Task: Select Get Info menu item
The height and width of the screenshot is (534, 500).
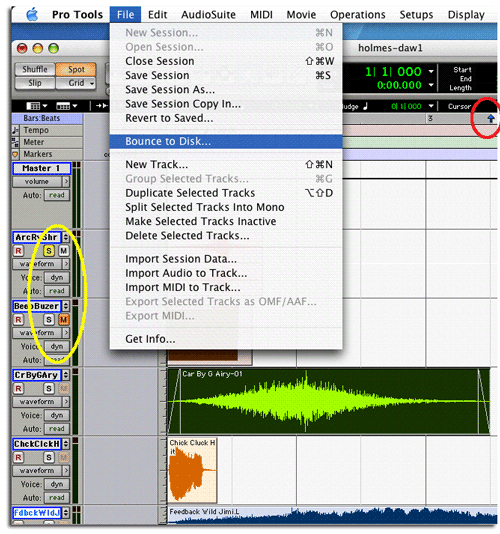Action: coord(226,339)
